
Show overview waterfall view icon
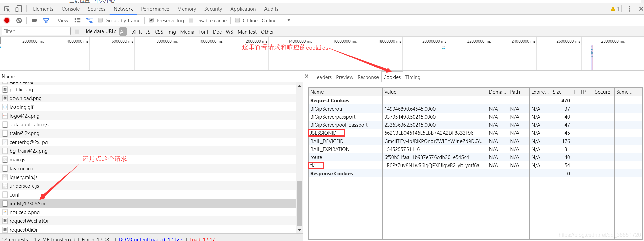click(x=89, y=20)
